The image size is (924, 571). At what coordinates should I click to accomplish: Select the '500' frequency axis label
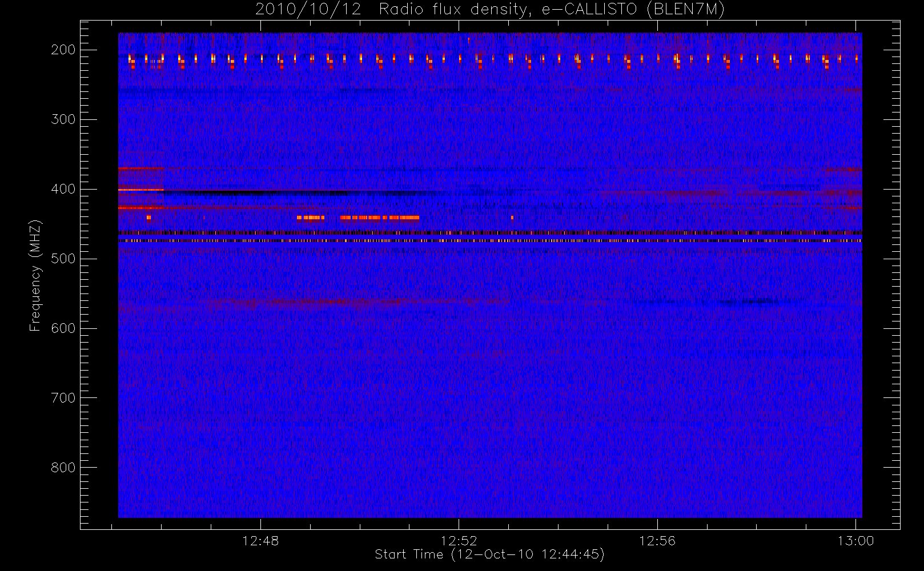coord(63,259)
